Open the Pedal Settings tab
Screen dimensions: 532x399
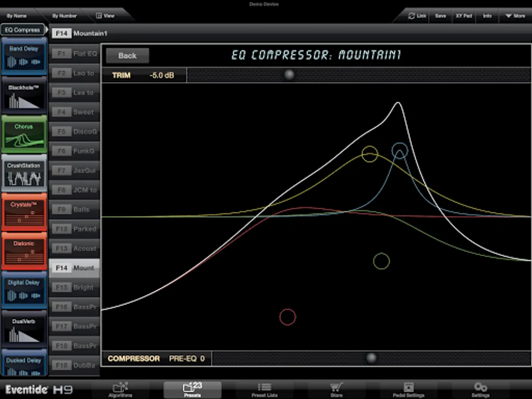click(x=408, y=390)
